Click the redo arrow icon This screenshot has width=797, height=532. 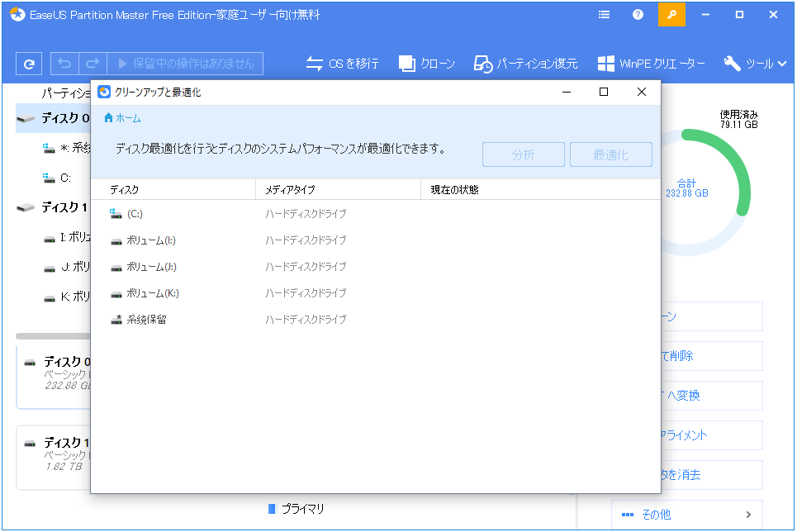[x=93, y=64]
